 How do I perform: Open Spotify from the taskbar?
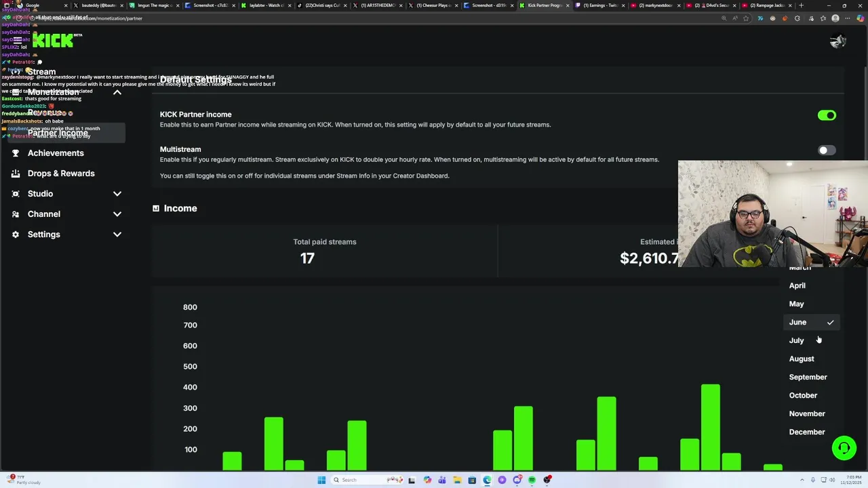(532, 480)
